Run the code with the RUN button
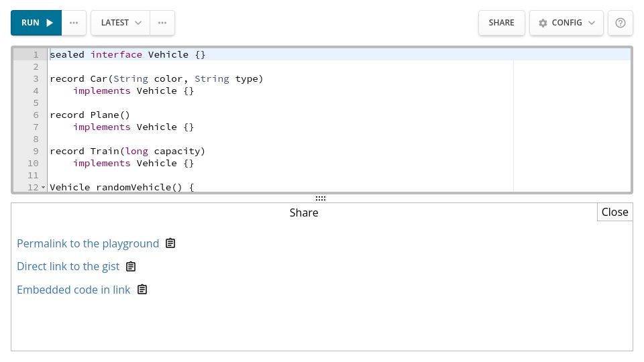644x362 pixels. point(36,23)
